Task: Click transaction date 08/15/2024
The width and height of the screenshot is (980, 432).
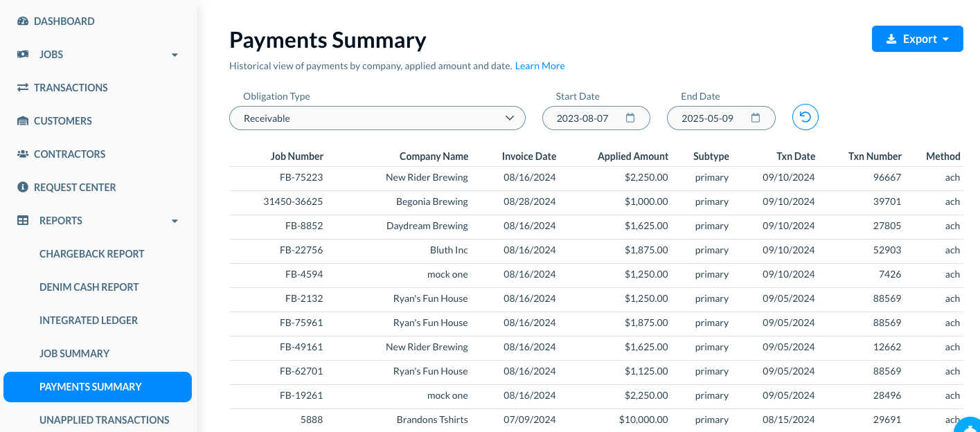Action: coord(789,420)
